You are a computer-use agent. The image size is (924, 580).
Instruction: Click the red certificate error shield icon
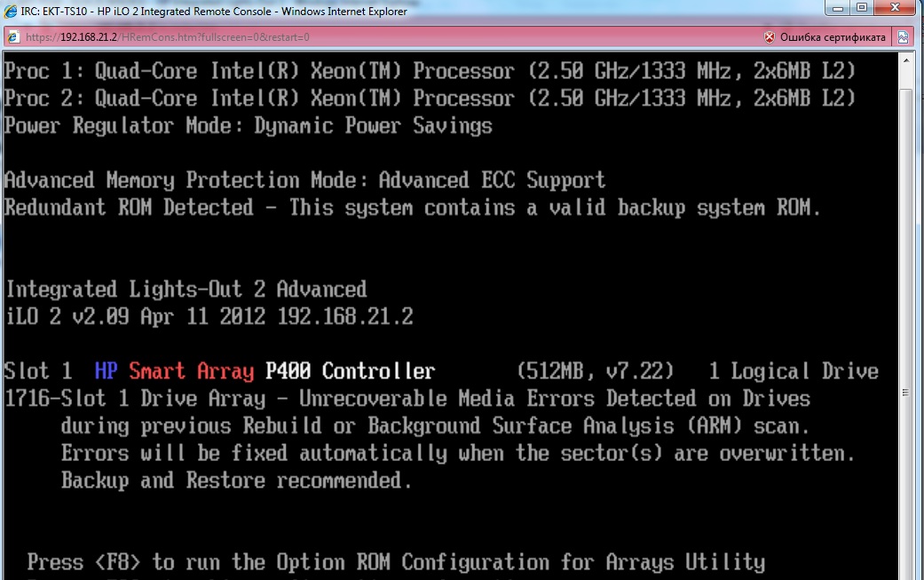pos(769,37)
